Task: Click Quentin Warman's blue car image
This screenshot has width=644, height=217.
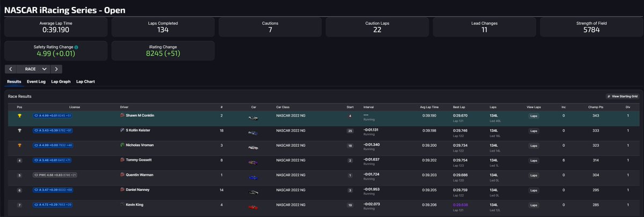Action: coord(253,177)
